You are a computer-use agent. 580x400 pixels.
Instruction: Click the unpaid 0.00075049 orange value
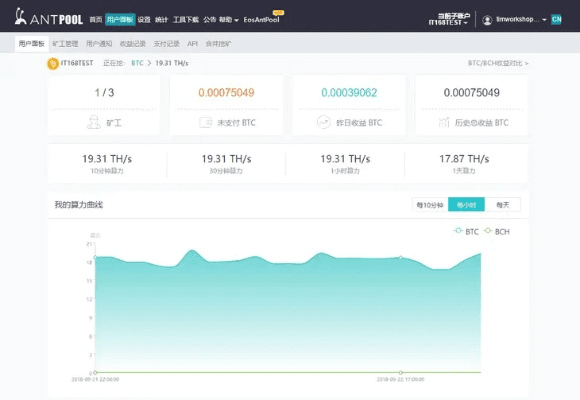click(x=226, y=93)
